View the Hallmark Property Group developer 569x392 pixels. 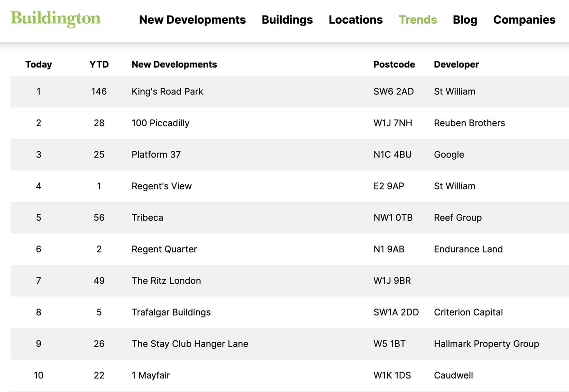486,344
